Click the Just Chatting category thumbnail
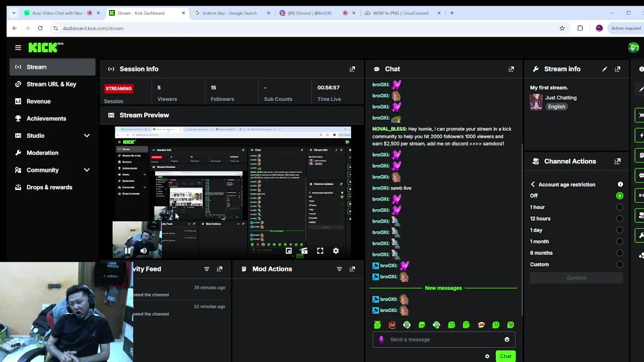The width and height of the screenshot is (644, 362). [x=536, y=102]
